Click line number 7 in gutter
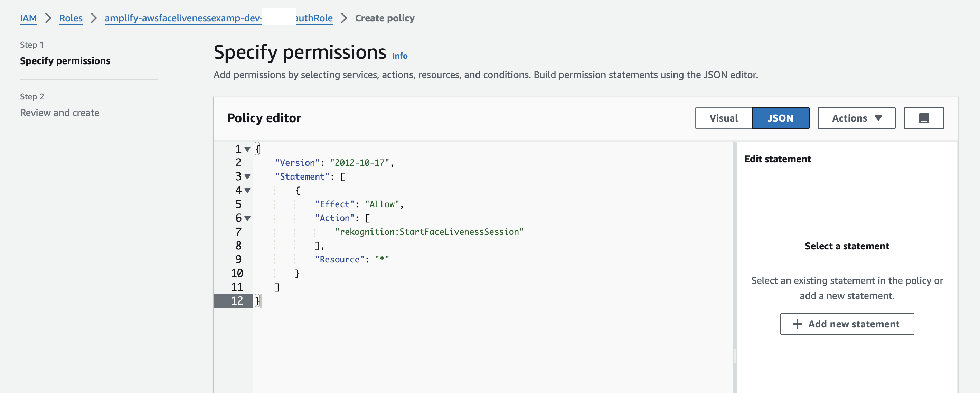The width and height of the screenshot is (980, 393). point(238,232)
